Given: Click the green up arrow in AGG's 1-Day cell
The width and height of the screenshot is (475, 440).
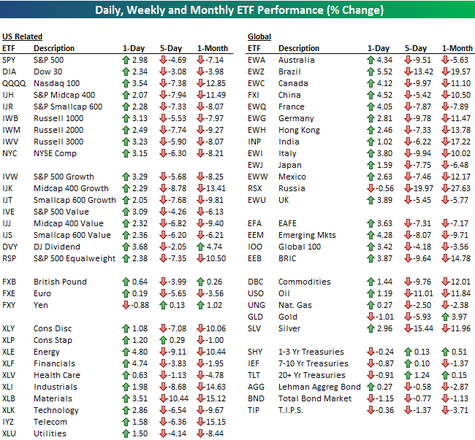Looking at the screenshot, I should click(x=371, y=387).
